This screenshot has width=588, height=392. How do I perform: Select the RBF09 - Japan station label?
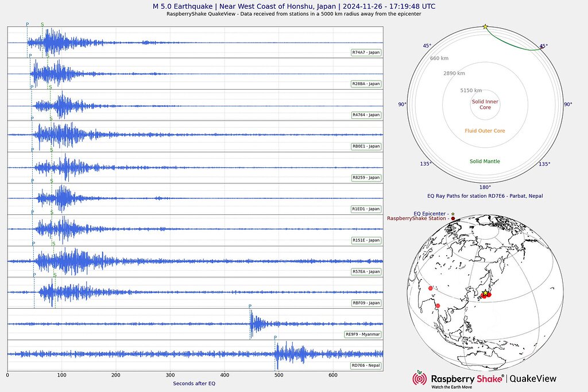tap(366, 302)
